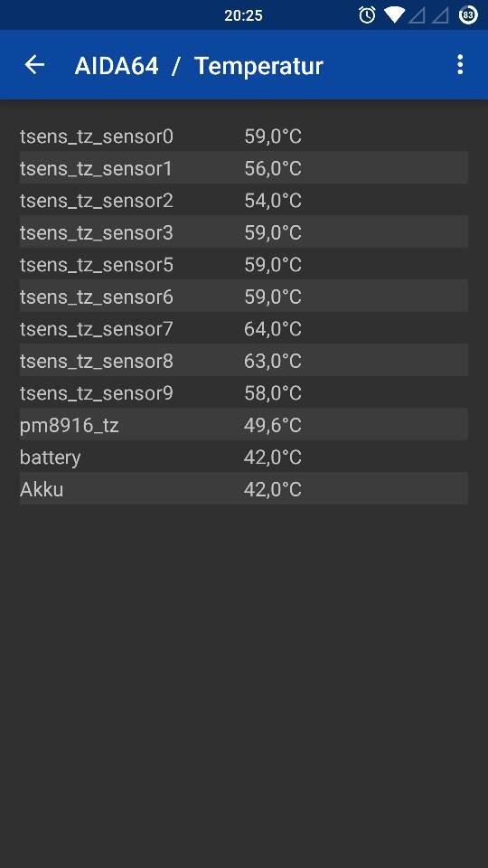Select the tsens_tz_sensor7 64,0°C row
This screenshot has height=868, width=488.
[x=244, y=328]
